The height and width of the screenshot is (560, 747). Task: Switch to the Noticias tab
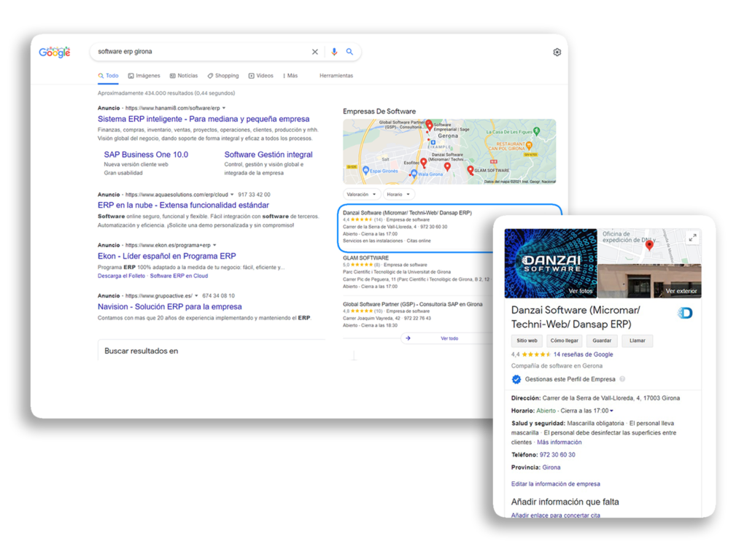[x=183, y=76]
